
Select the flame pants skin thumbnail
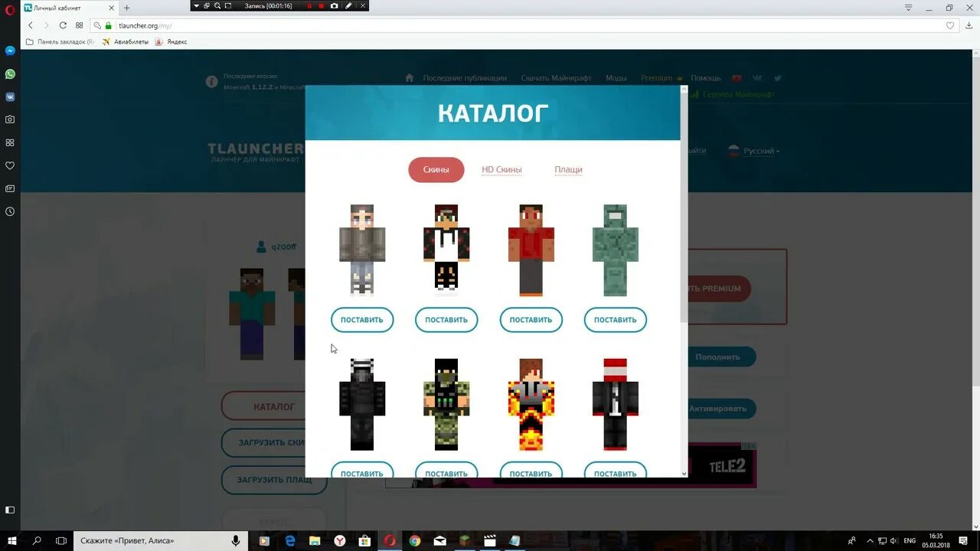[x=531, y=404]
